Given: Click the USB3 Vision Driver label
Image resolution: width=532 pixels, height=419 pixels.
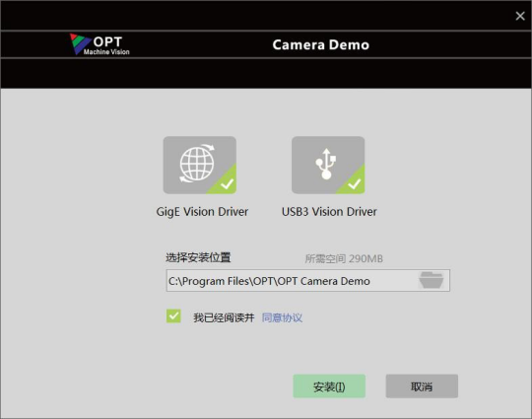Looking at the screenshot, I should [x=329, y=212].
